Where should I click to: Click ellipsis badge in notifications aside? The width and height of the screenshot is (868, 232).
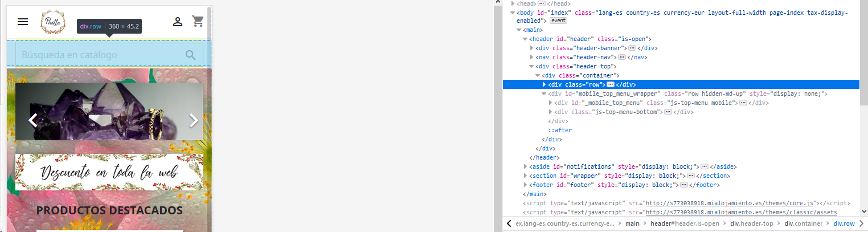704,166
